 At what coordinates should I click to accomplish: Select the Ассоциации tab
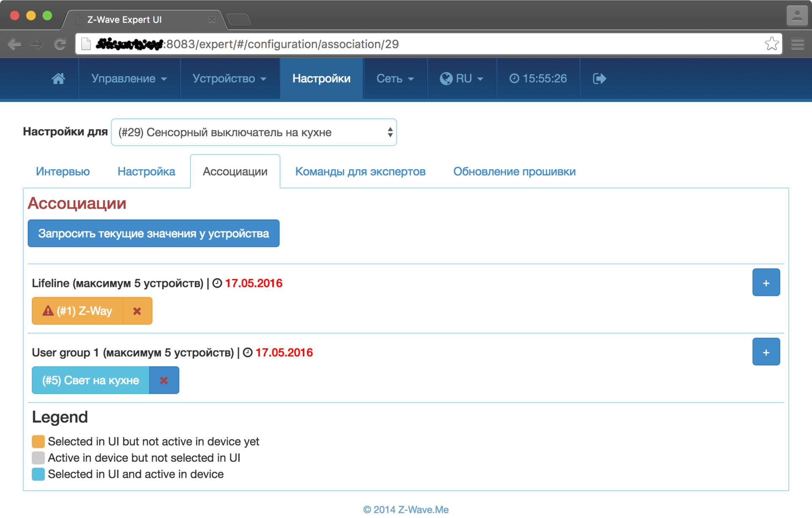(235, 171)
